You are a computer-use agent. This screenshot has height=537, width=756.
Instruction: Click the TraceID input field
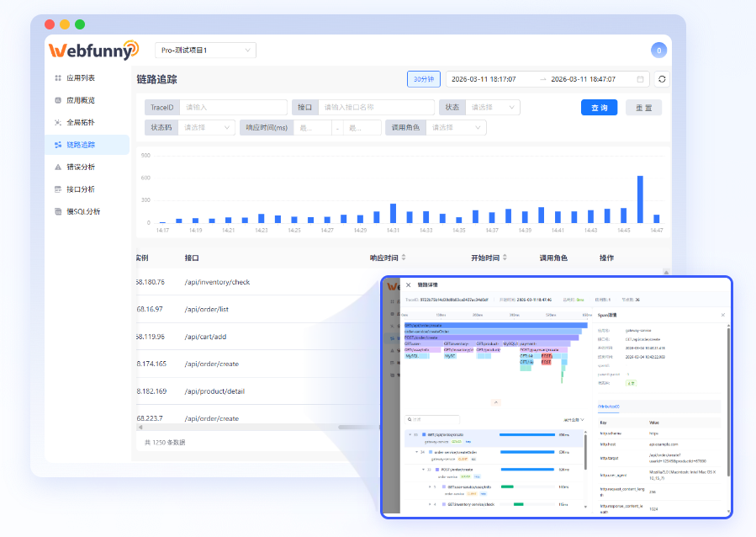pyautogui.click(x=232, y=108)
